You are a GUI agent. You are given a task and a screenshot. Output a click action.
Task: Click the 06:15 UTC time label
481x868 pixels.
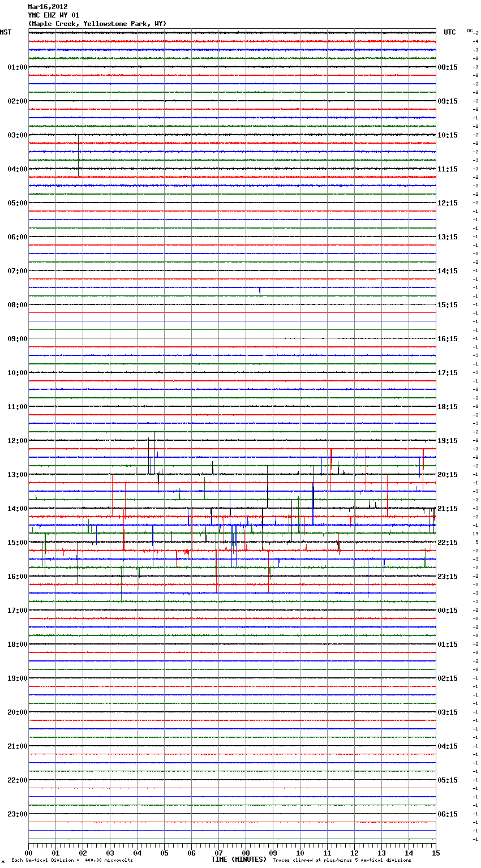click(448, 814)
